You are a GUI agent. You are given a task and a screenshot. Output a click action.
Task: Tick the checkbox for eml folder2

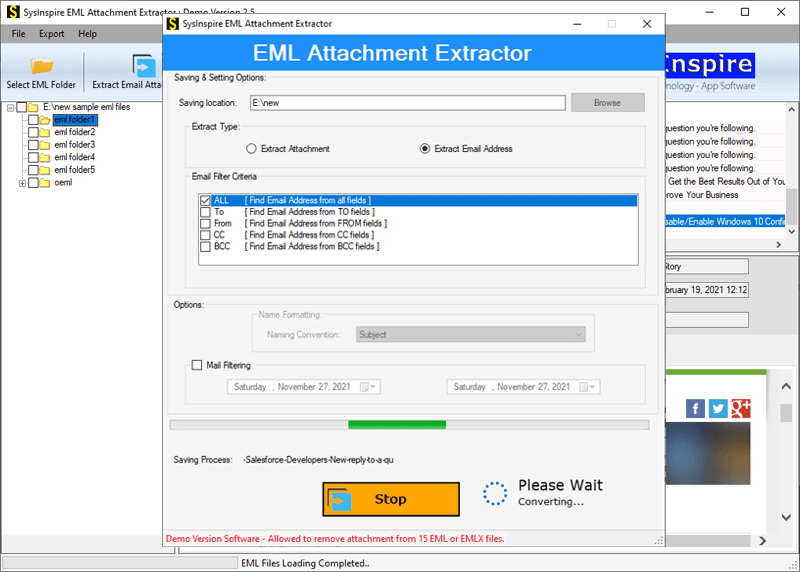point(33,132)
